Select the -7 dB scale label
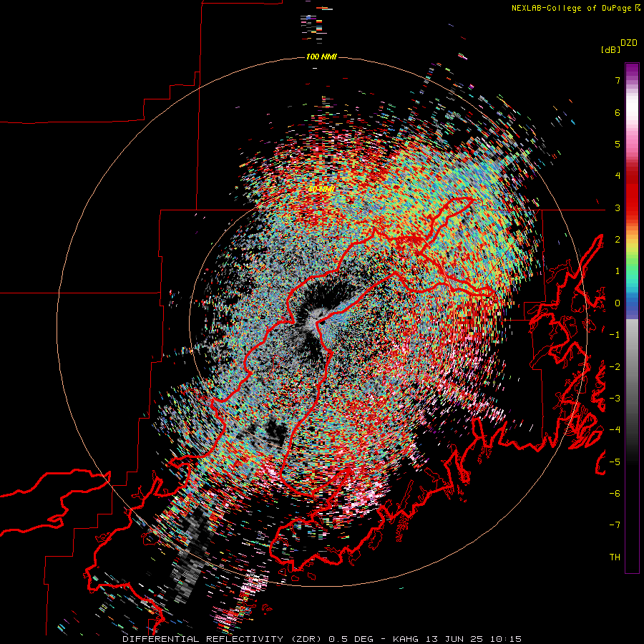Viewport: 644px width, 644px height. coord(615,525)
